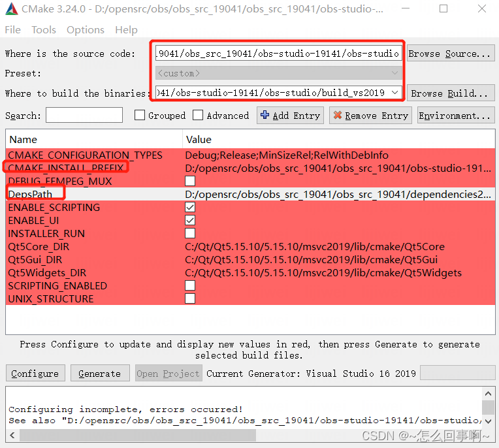Check the INSTALLER_RUN option
This screenshot has width=499, height=448.
[190, 233]
